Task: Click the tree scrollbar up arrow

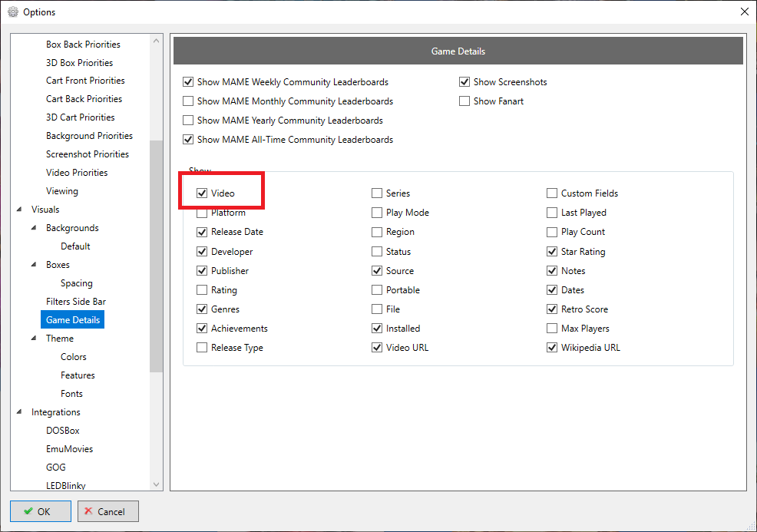Action: 156,41
